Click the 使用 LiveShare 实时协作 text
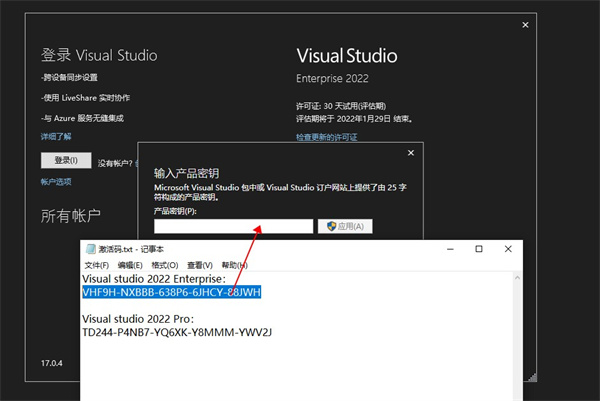 pos(85,98)
